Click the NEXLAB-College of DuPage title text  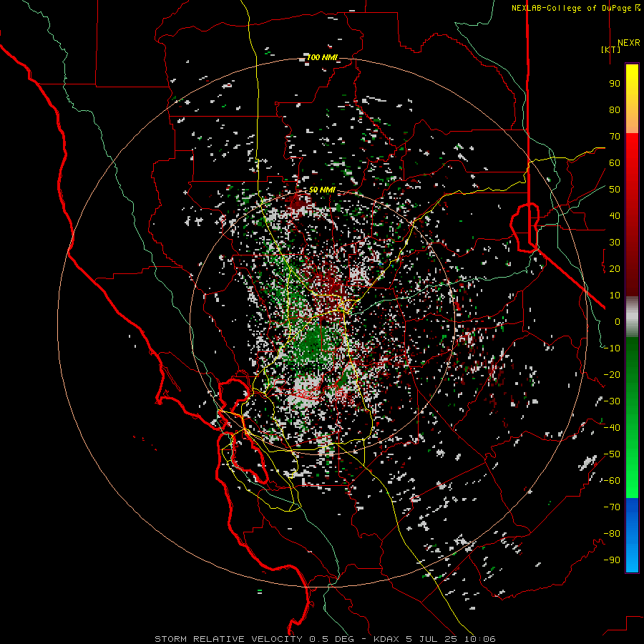(x=571, y=8)
